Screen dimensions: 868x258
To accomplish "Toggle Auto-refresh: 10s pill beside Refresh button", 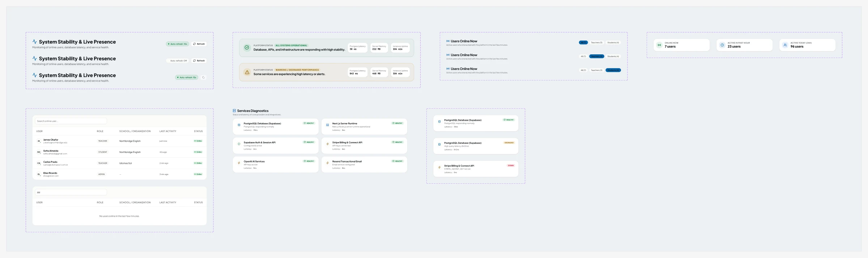I will (x=178, y=44).
